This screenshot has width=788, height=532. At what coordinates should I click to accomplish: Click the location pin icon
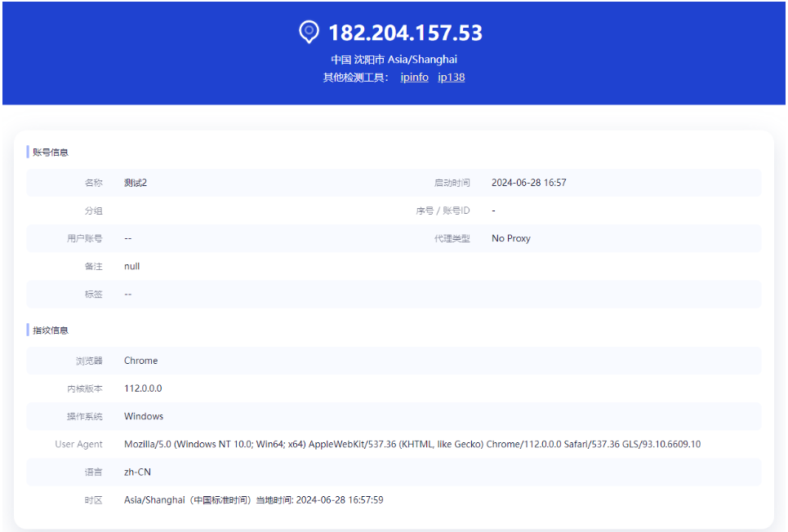[309, 32]
